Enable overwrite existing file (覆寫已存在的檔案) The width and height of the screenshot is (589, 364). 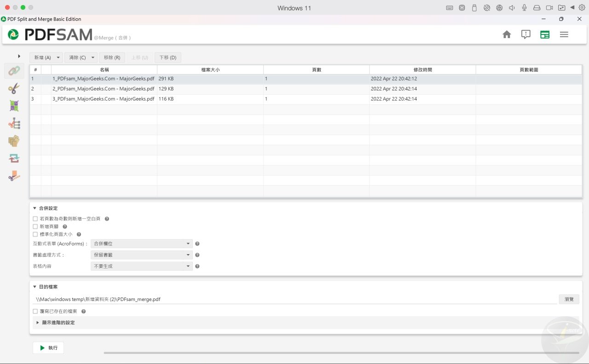[35, 311]
